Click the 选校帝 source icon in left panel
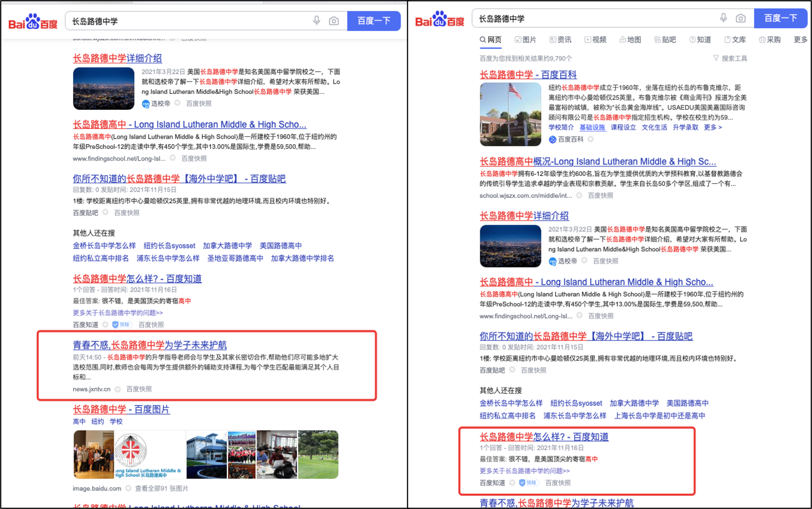 pos(145,103)
